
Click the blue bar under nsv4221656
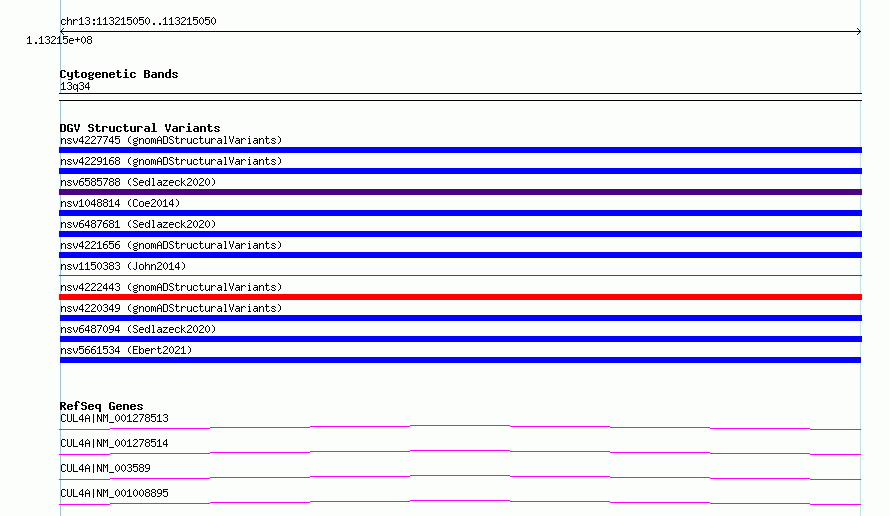[x=460, y=255]
